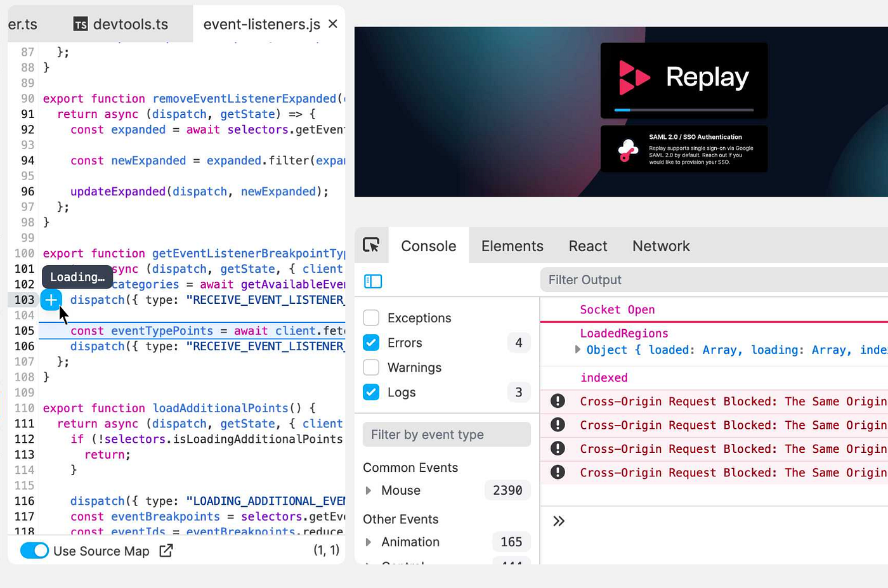888x588 pixels.
Task: Expand the LoadedRegions Object disclosure triangle
Action: coord(578,350)
